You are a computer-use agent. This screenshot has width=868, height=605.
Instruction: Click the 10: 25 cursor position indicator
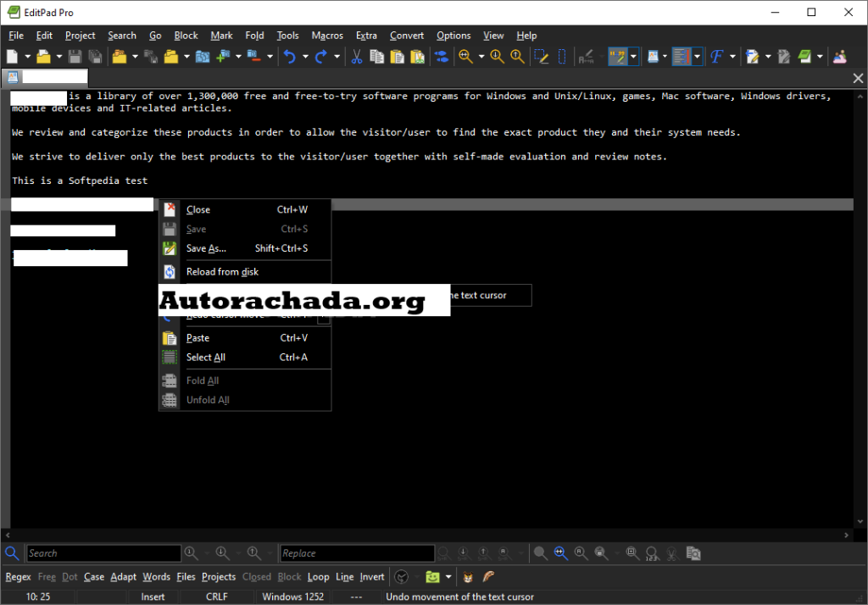pyautogui.click(x=37, y=597)
